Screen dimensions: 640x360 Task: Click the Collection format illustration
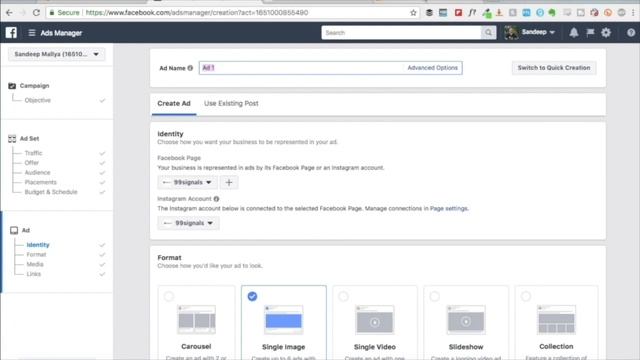(x=556, y=320)
